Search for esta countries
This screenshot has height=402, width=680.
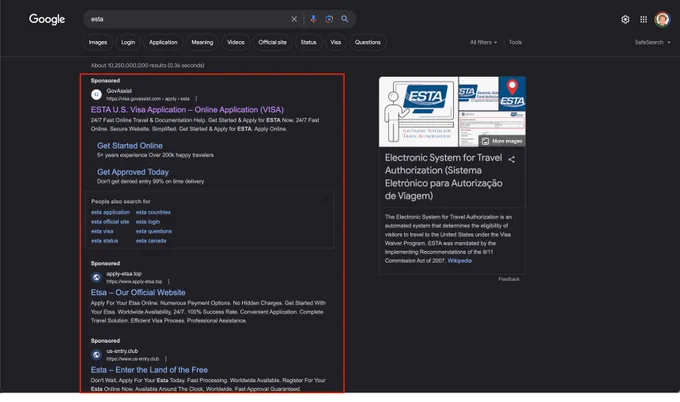pyautogui.click(x=153, y=212)
